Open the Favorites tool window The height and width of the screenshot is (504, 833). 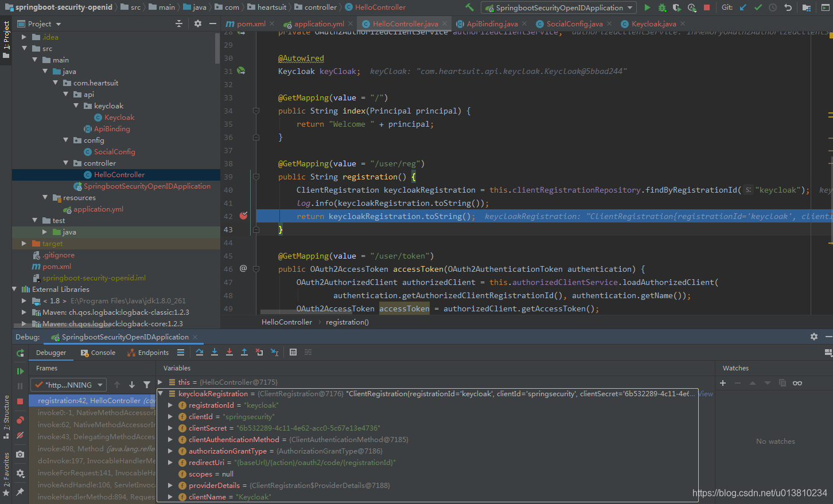[x=6, y=475]
